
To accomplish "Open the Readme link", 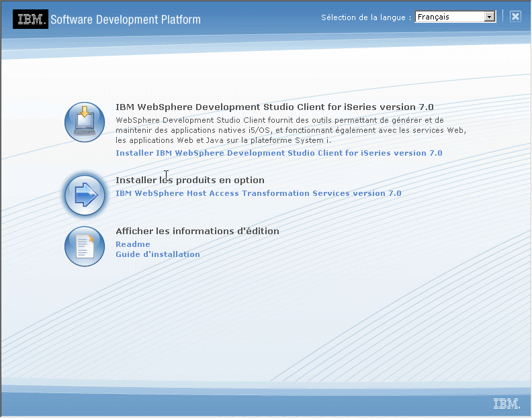I will point(132,244).
